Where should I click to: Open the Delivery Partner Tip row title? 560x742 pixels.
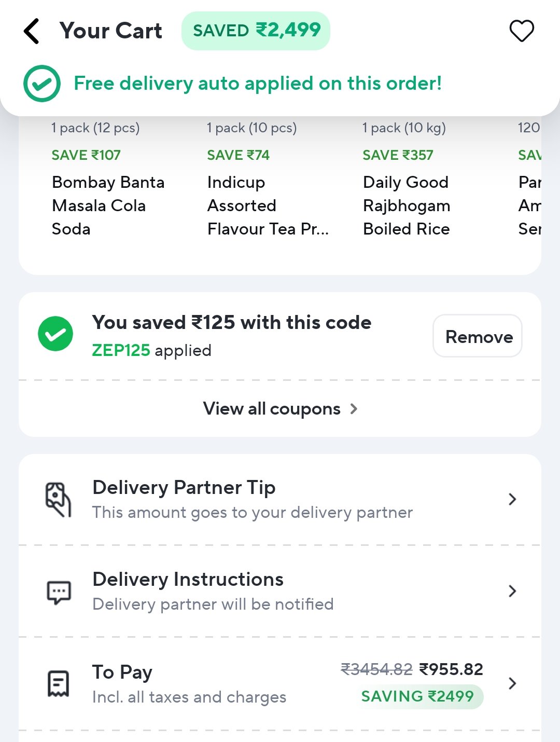pyautogui.click(x=184, y=488)
